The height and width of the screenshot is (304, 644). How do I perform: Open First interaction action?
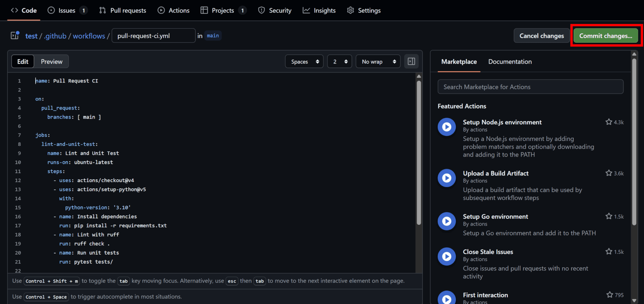tap(485, 295)
